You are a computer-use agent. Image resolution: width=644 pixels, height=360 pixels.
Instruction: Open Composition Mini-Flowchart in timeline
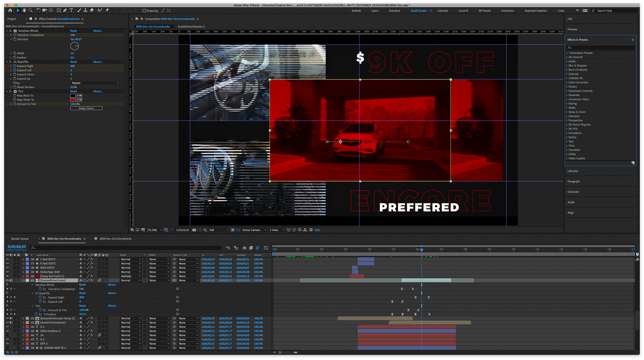point(228,248)
